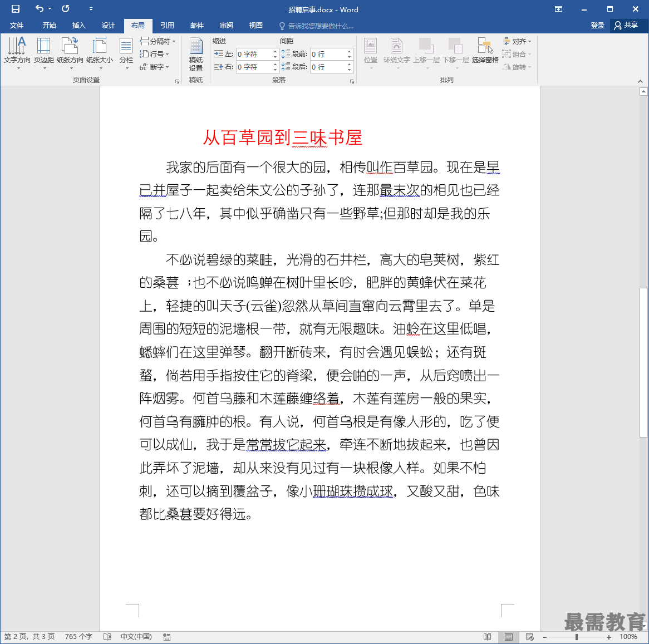Image resolution: width=649 pixels, height=644 pixels.
Task: Open the 页边距 margins tool
Action: click(x=44, y=53)
